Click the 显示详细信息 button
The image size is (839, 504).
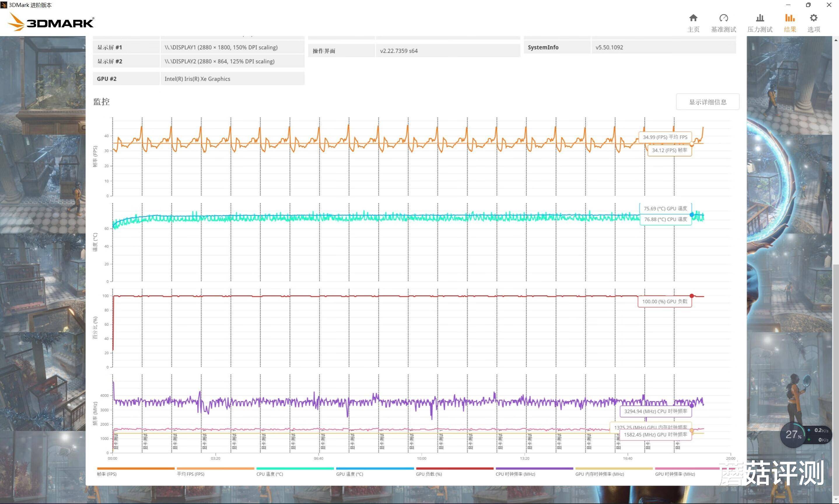(707, 102)
